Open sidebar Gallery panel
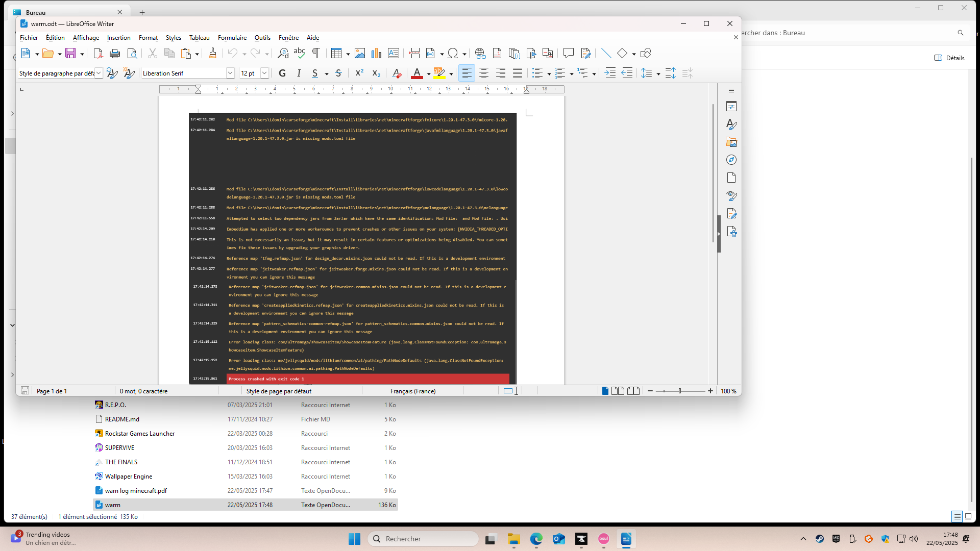The width and height of the screenshot is (980, 551). (x=731, y=142)
